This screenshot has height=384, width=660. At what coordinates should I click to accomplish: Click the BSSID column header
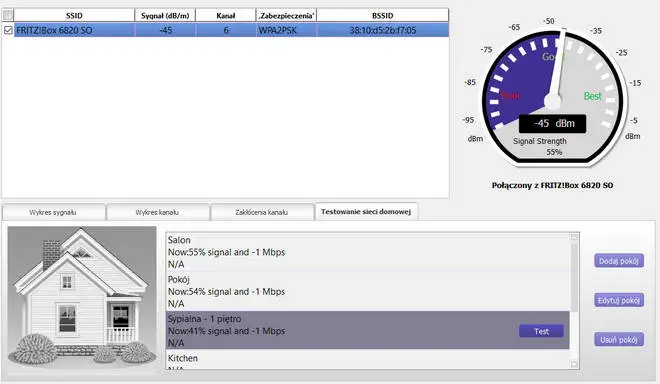pos(383,16)
